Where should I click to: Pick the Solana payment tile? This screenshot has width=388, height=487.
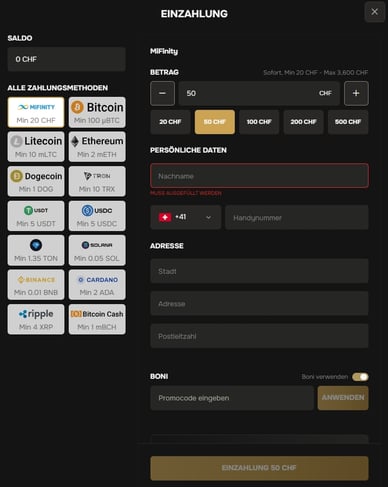pos(97,250)
